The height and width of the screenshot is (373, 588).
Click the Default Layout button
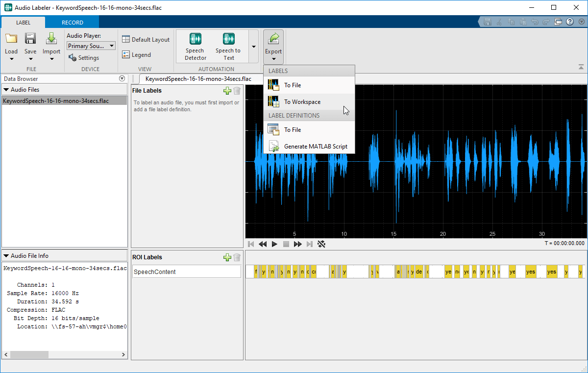pos(146,40)
